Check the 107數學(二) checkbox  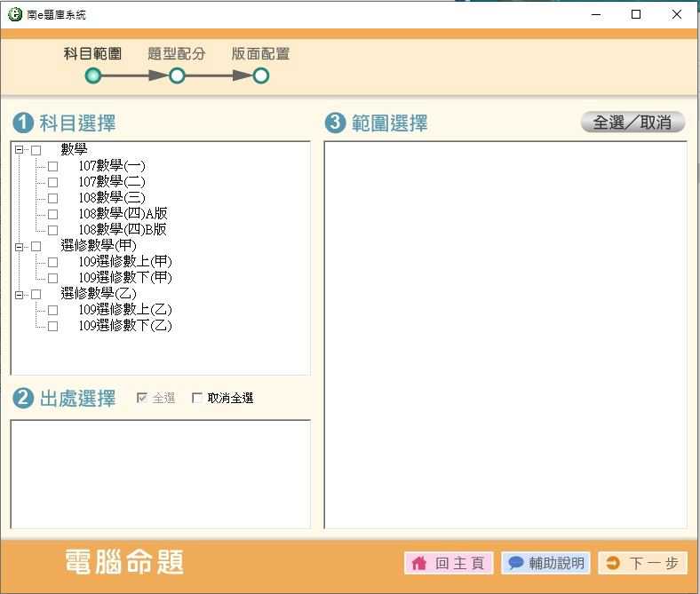(x=52, y=183)
